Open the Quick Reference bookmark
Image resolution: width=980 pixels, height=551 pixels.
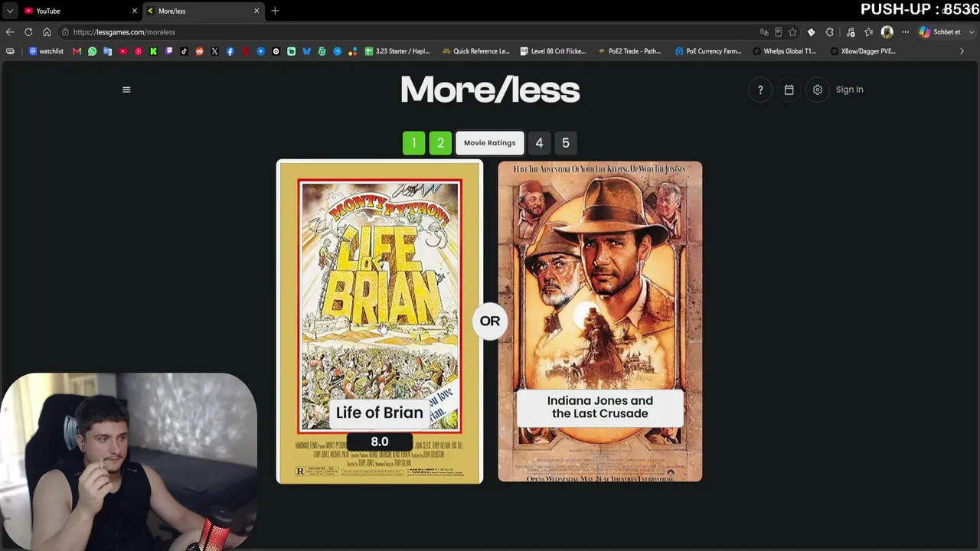475,51
